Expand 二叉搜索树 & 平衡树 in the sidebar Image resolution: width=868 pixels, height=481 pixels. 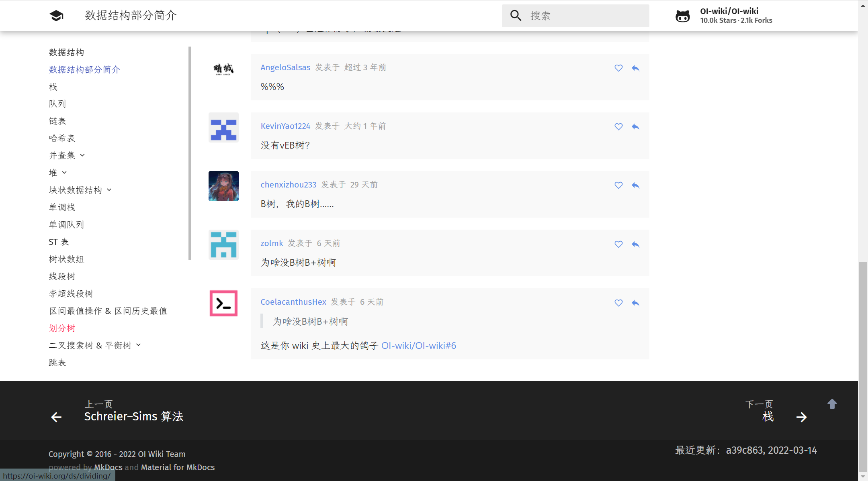139,345
